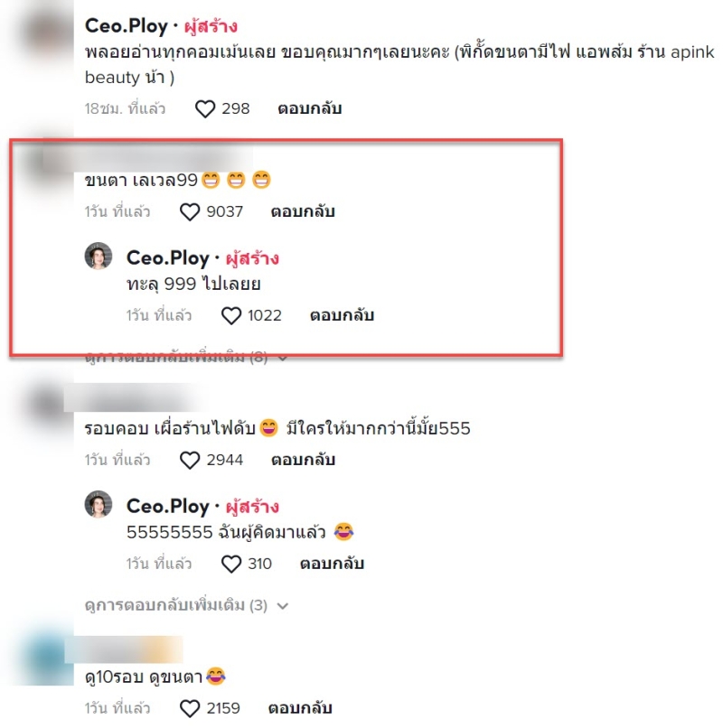This screenshot has height=728, width=723.
Task: Expand the 8 more replies chevron
Action: 283,358
